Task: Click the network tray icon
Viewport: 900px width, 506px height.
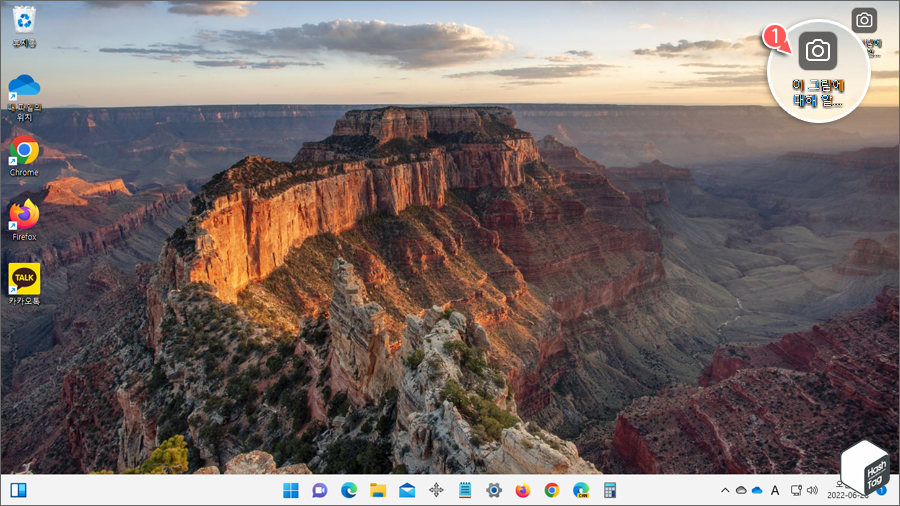Action: click(x=796, y=490)
